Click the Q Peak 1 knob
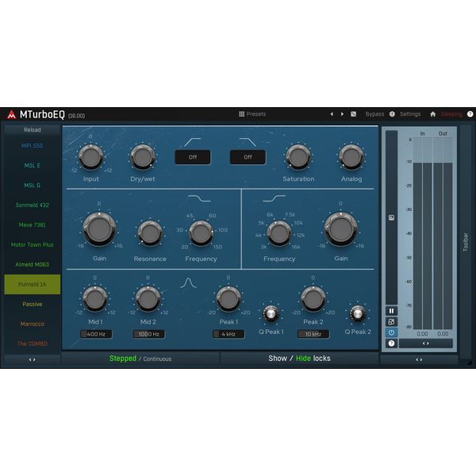This screenshot has height=476, width=476. [271, 313]
